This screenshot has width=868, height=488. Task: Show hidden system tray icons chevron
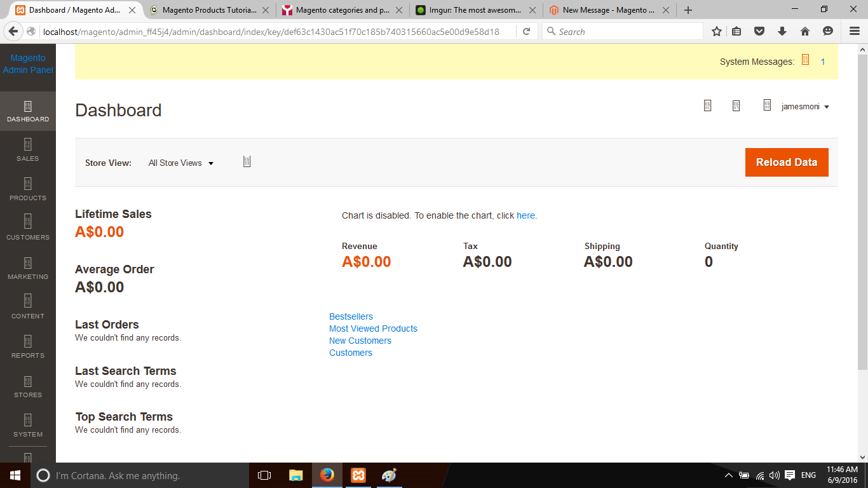[x=729, y=475]
